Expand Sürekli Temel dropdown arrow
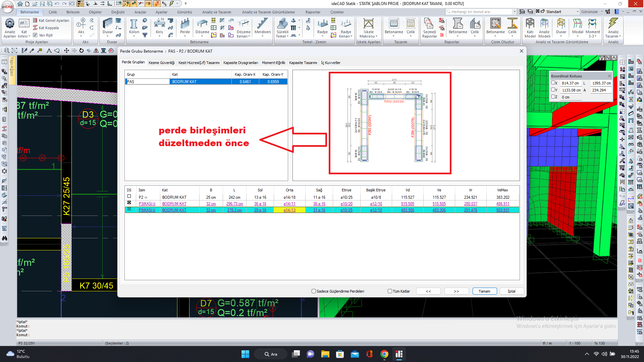The image size is (644, 362). (x=287, y=36)
